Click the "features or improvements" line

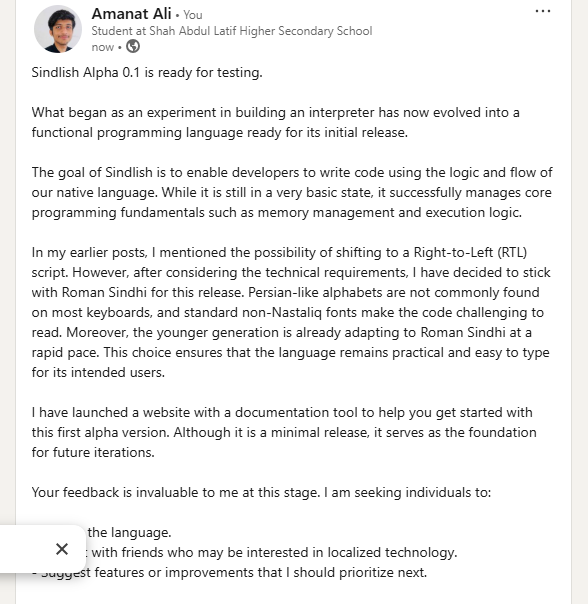tap(260, 572)
